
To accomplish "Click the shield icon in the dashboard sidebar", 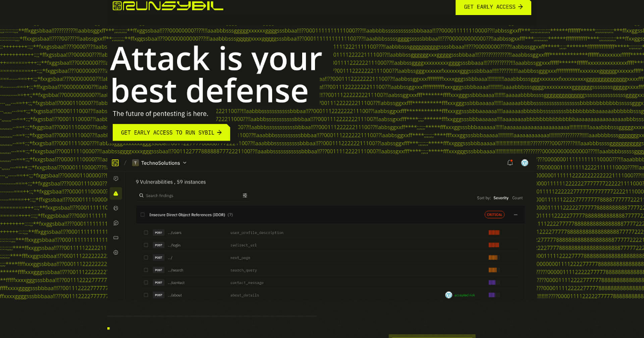I will coord(116,179).
